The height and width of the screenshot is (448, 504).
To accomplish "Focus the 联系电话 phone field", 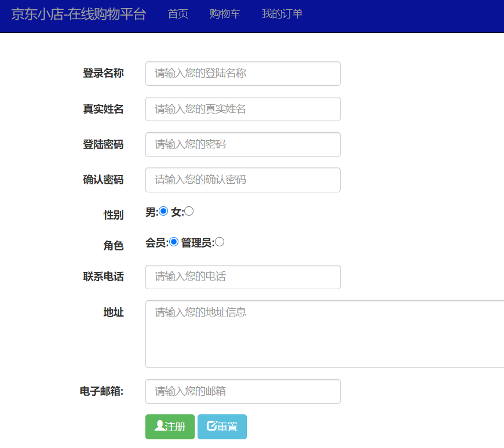I will tap(243, 277).
